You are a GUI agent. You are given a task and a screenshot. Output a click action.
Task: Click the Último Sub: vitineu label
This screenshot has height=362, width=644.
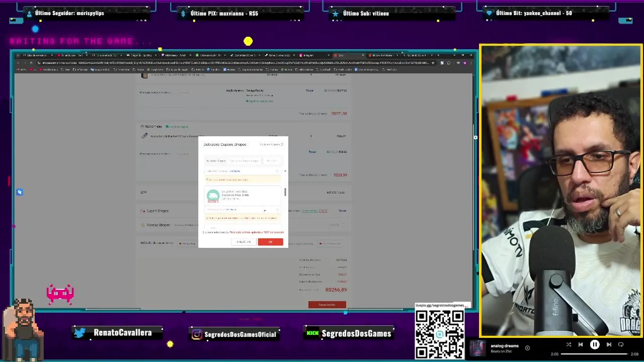coord(366,14)
